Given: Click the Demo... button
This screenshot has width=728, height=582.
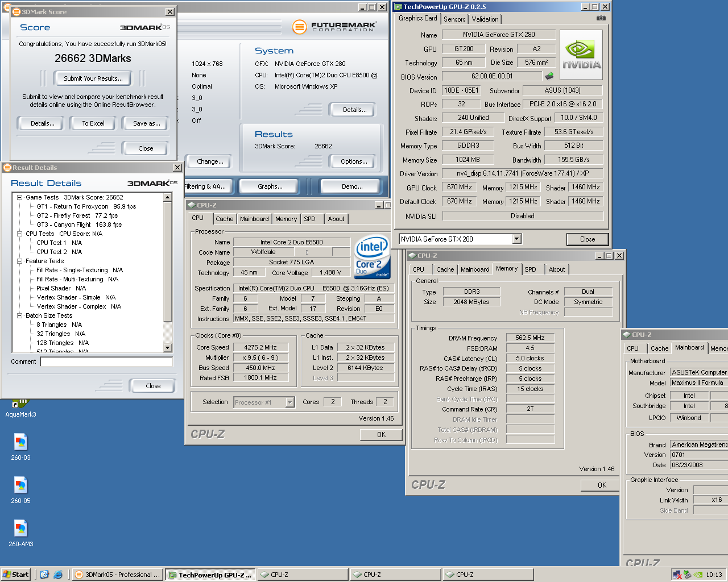Looking at the screenshot, I should pyautogui.click(x=352, y=186).
